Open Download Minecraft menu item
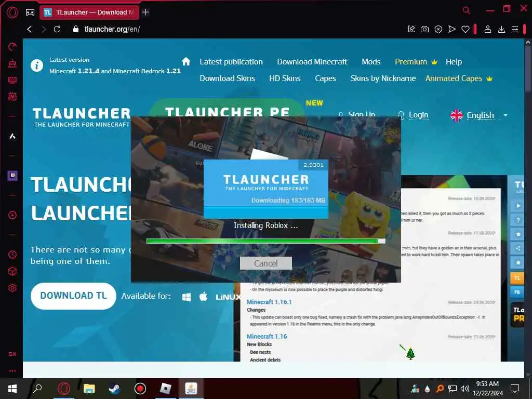Image resolution: width=532 pixels, height=399 pixels. coord(312,62)
